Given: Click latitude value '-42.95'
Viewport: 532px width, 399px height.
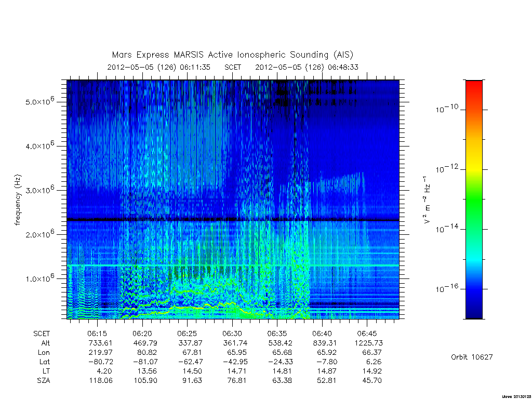Looking at the screenshot, I should pos(235,362).
